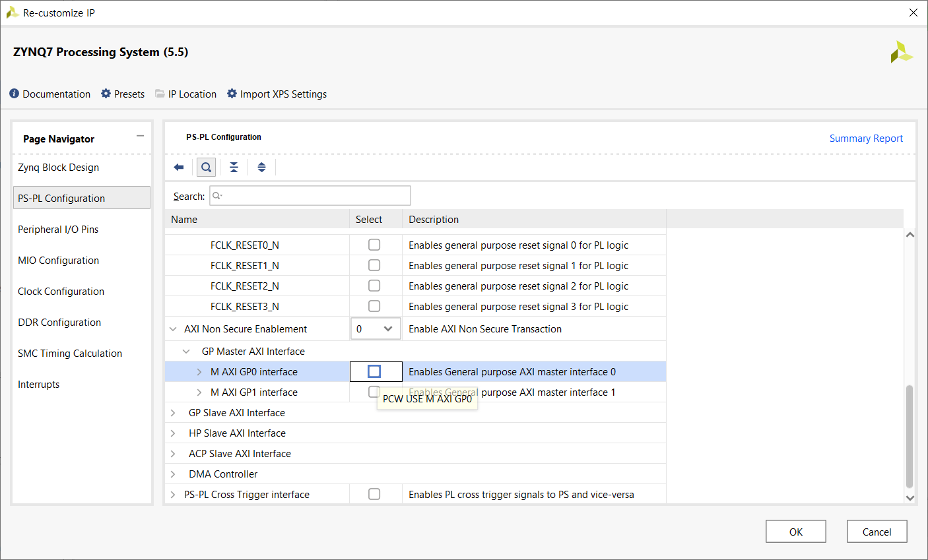Expand GP Slave AXI Interface node
The height and width of the screenshot is (560, 928).
tap(173, 413)
